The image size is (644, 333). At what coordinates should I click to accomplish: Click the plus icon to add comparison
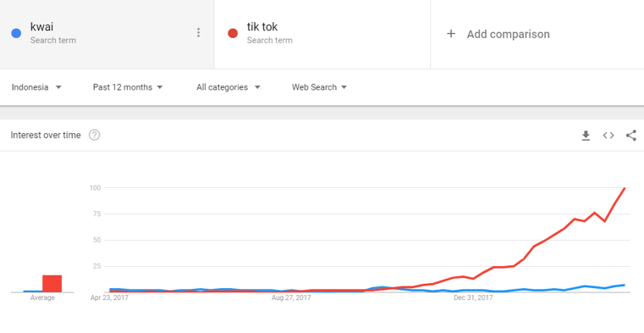tap(451, 34)
